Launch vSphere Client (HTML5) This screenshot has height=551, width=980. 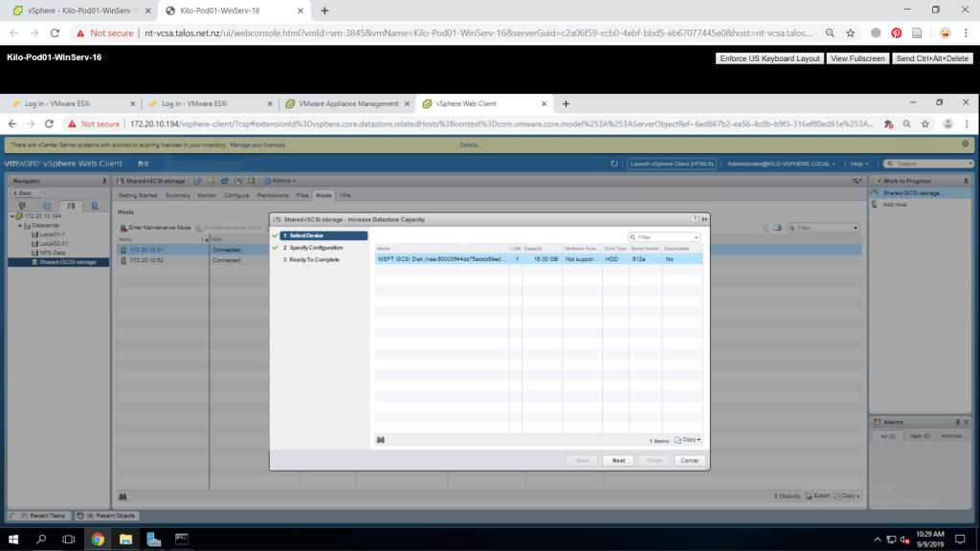click(671, 164)
